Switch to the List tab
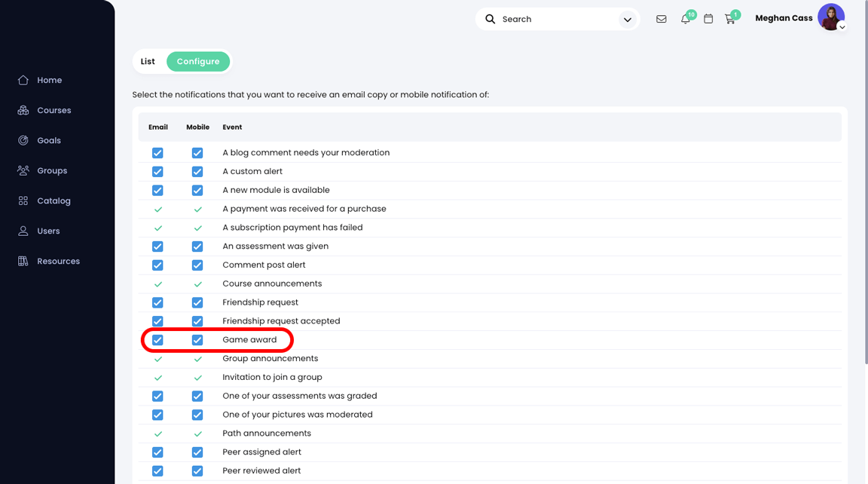868x484 pixels. (x=148, y=61)
